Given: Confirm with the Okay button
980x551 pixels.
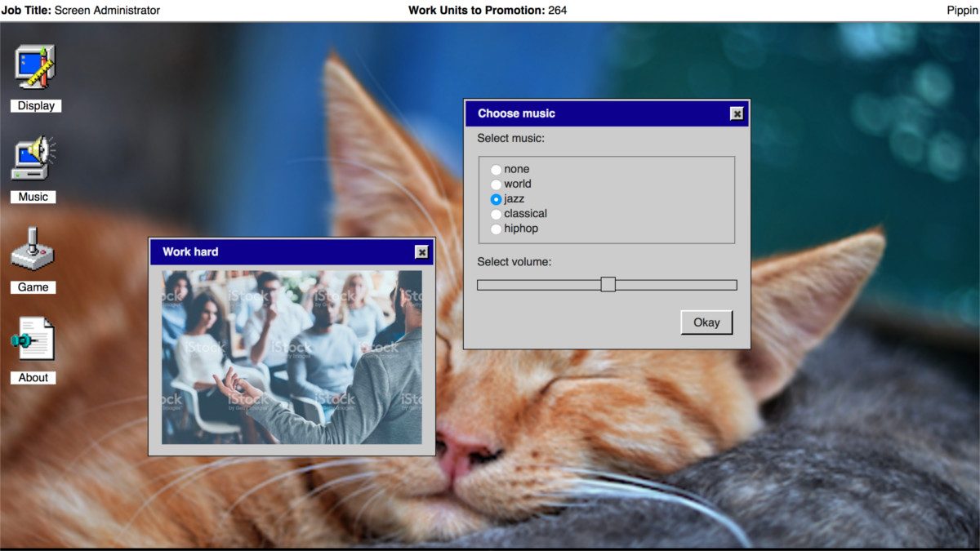Looking at the screenshot, I should pyautogui.click(x=706, y=322).
